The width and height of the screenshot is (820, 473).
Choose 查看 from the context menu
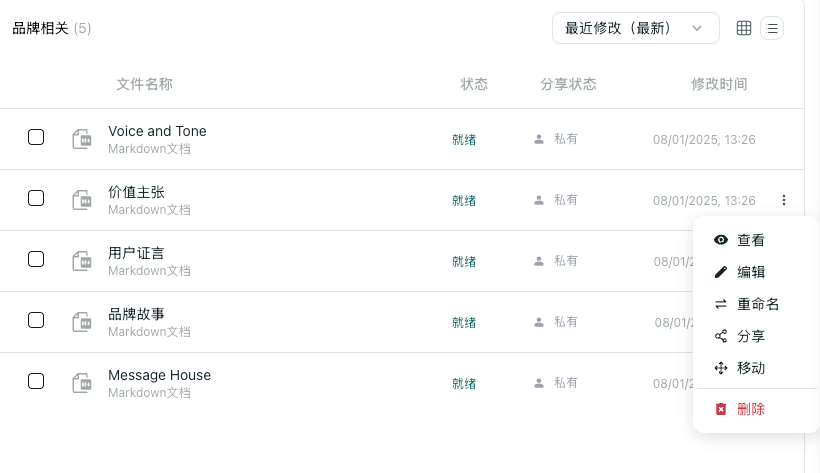pos(751,240)
